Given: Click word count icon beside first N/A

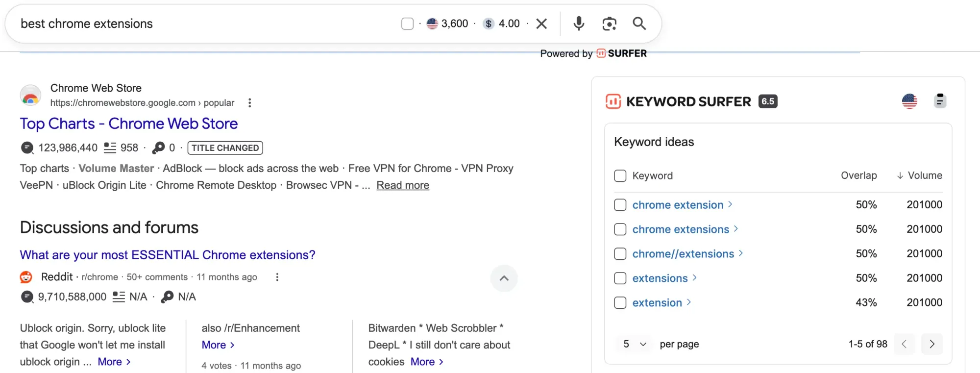Looking at the screenshot, I should click(x=119, y=297).
